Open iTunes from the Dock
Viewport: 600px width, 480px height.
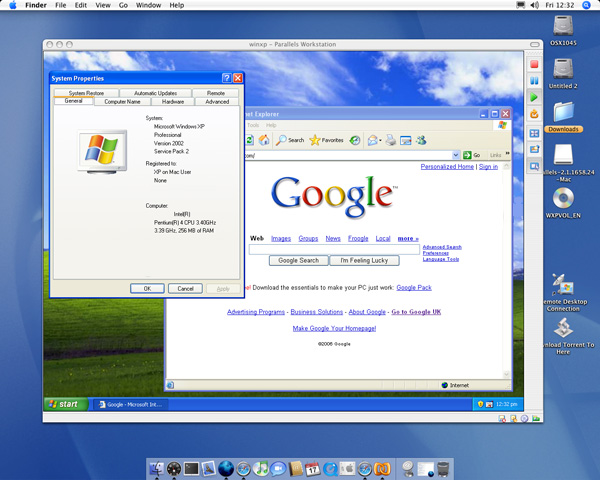[261, 469]
